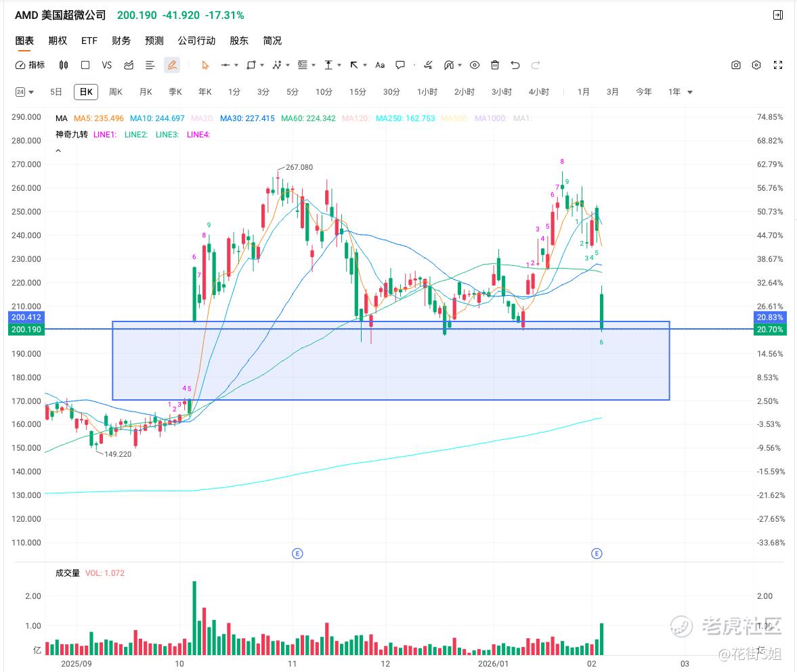Select the orange cursor pointer tool
This screenshot has height=672, width=797.
(x=205, y=65)
